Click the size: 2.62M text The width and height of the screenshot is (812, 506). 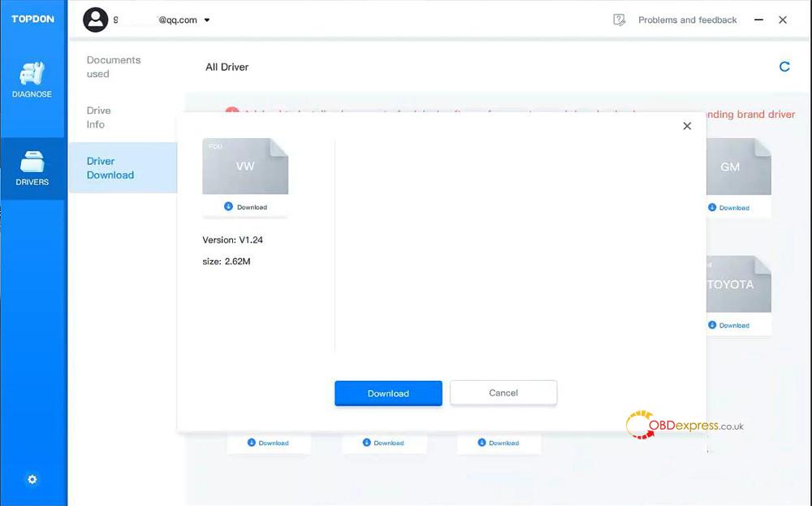click(x=227, y=262)
